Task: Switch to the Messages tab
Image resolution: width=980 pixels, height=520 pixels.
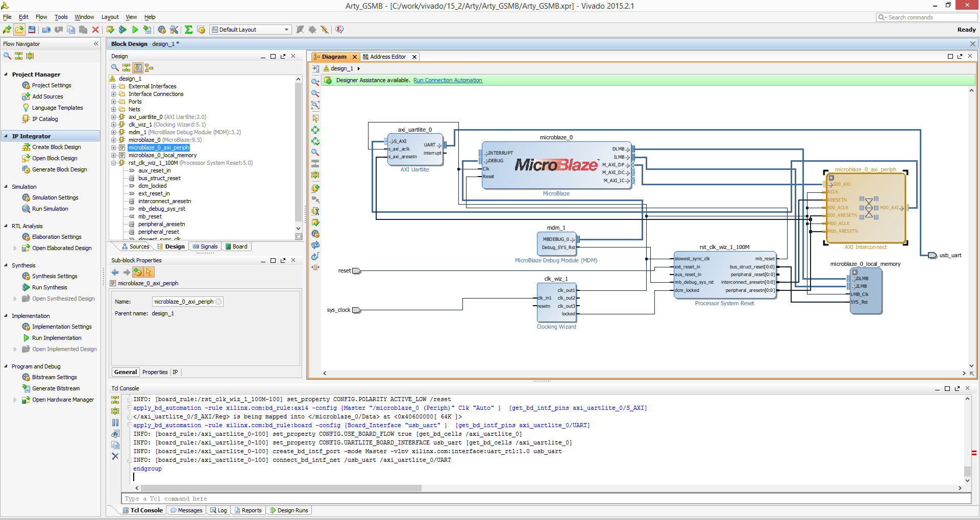Action: (186, 510)
